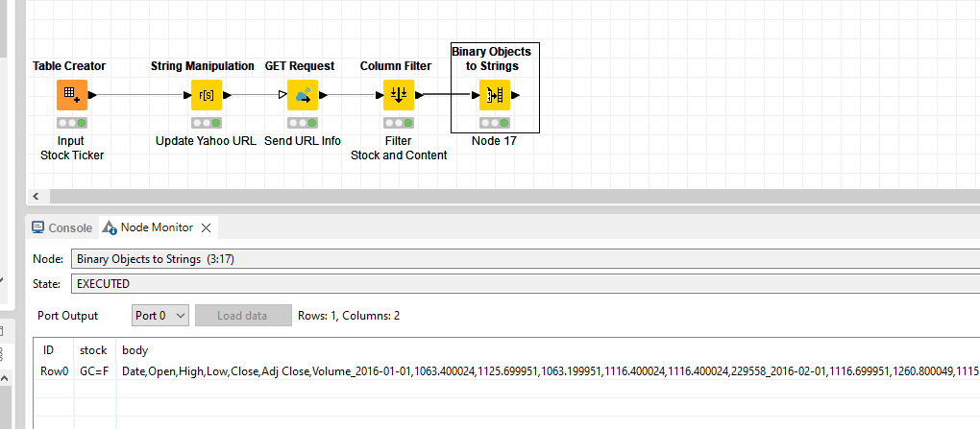Click the Node name field

(x=525, y=258)
